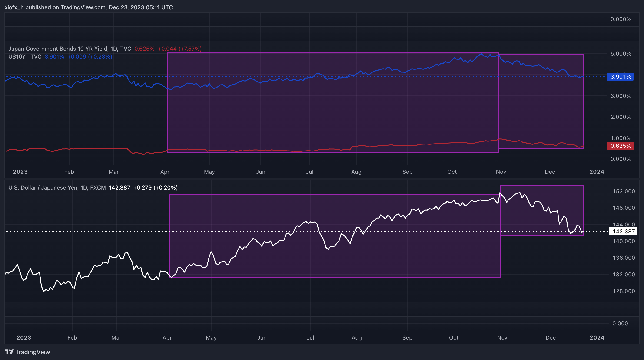Click the 128.000 level on price axis
The height and width of the screenshot is (360, 644).
pos(624,291)
